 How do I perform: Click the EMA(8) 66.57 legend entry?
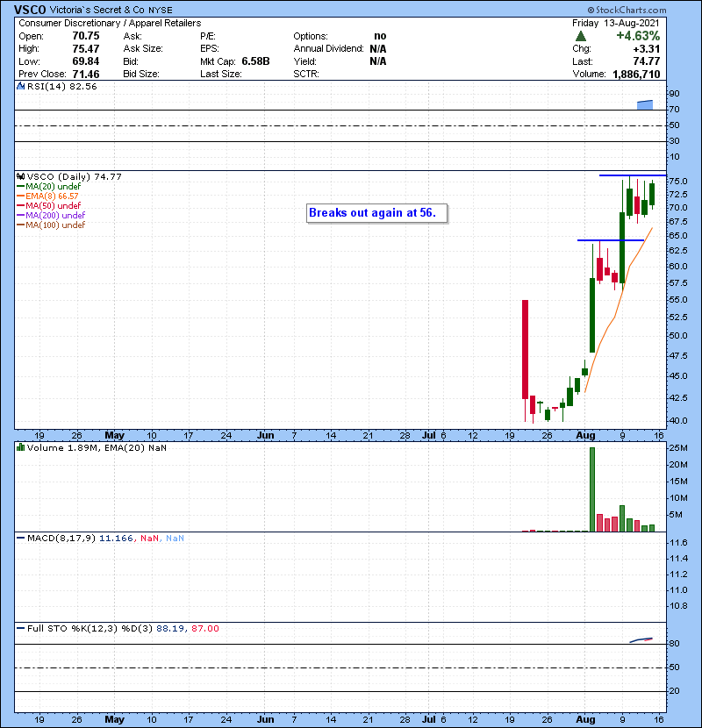[48, 196]
